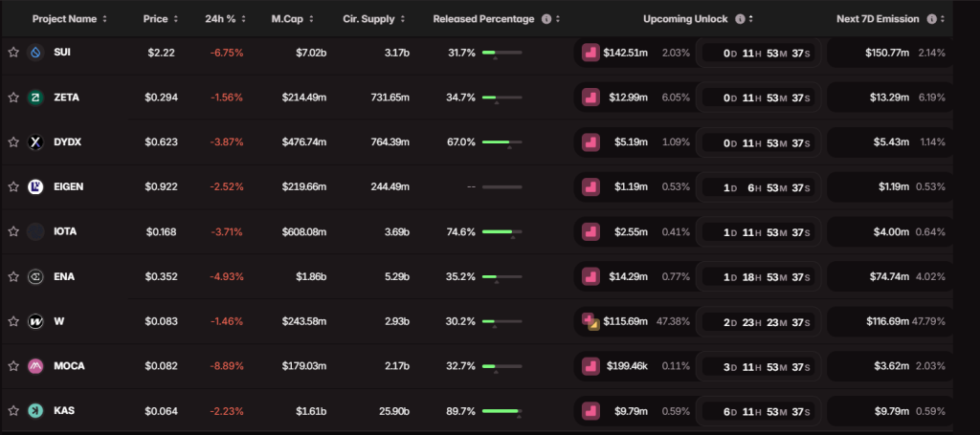
Task: Star the IOTA project as favorite
Action: 13,231
